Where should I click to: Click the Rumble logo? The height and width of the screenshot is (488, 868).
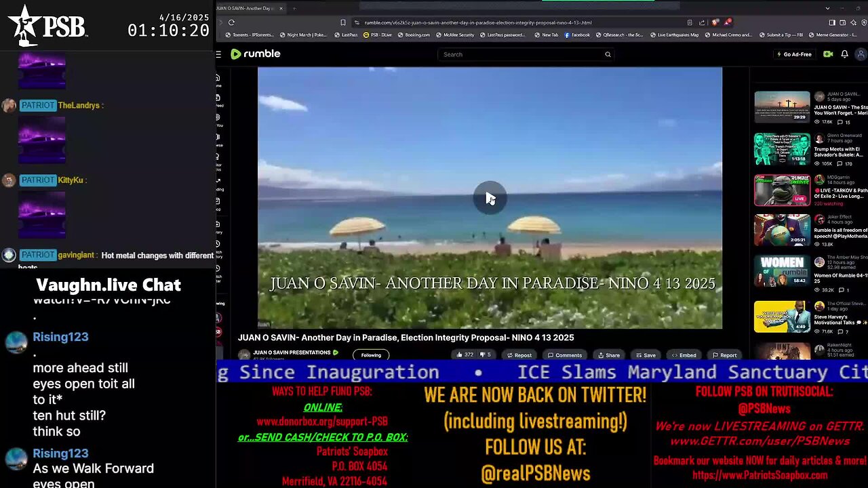click(256, 54)
